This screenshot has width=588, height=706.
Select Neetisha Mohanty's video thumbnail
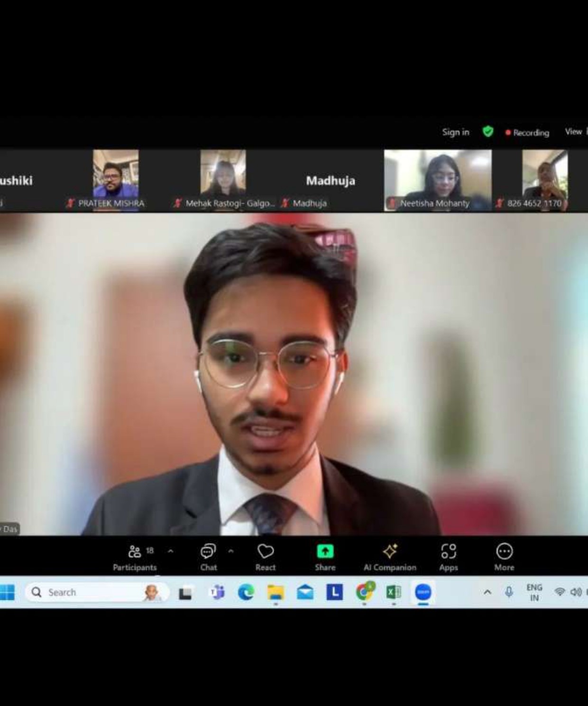(x=437, y=179)
